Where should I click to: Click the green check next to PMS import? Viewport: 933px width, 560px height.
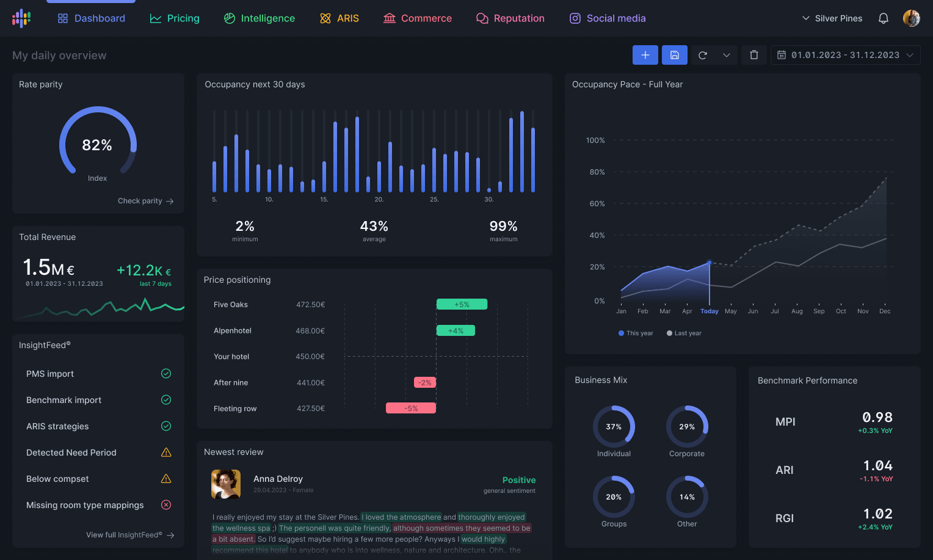point(165,373)
